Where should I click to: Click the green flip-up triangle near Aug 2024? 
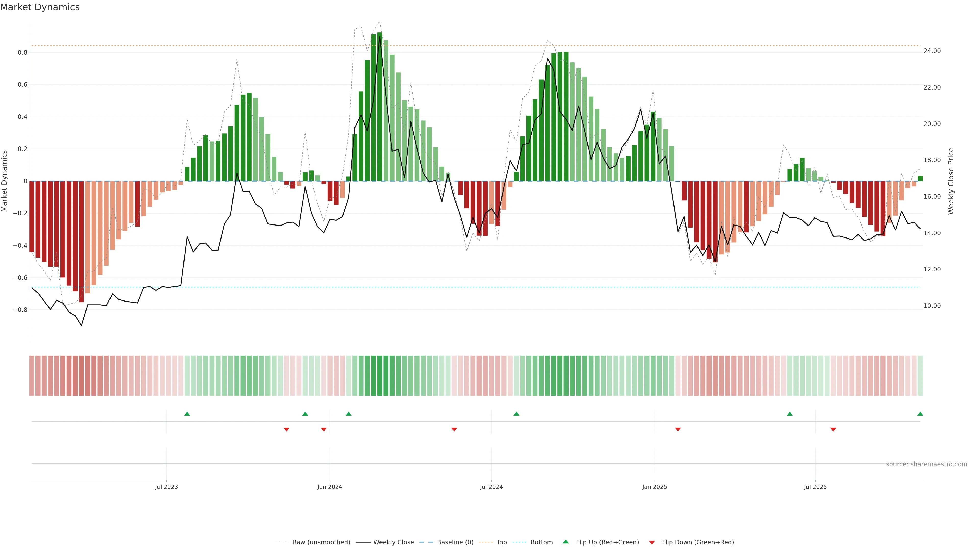tap(516, 414)
